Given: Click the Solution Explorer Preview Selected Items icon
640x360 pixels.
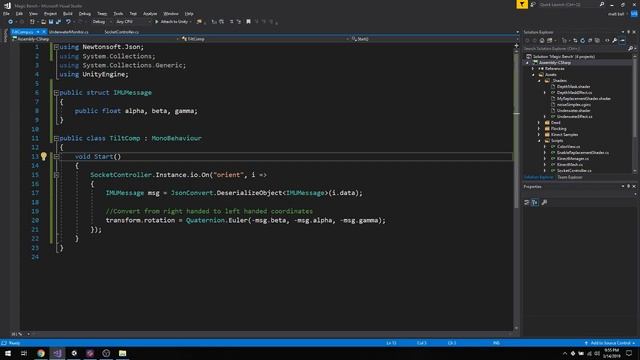Looking at the screenshot, I should pyautogui.click(x=622, y=40).
